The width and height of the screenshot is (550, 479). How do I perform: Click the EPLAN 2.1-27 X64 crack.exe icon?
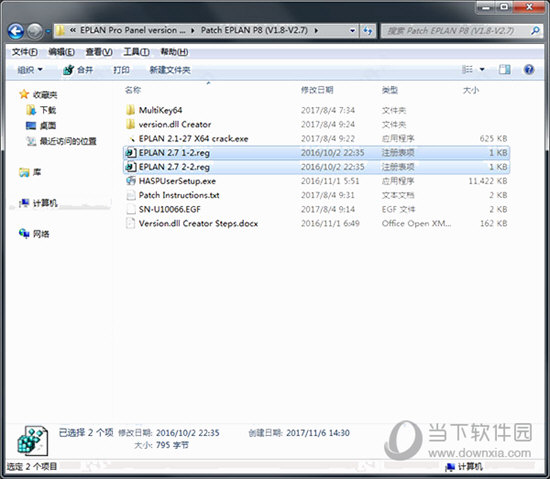pos(131,139)
